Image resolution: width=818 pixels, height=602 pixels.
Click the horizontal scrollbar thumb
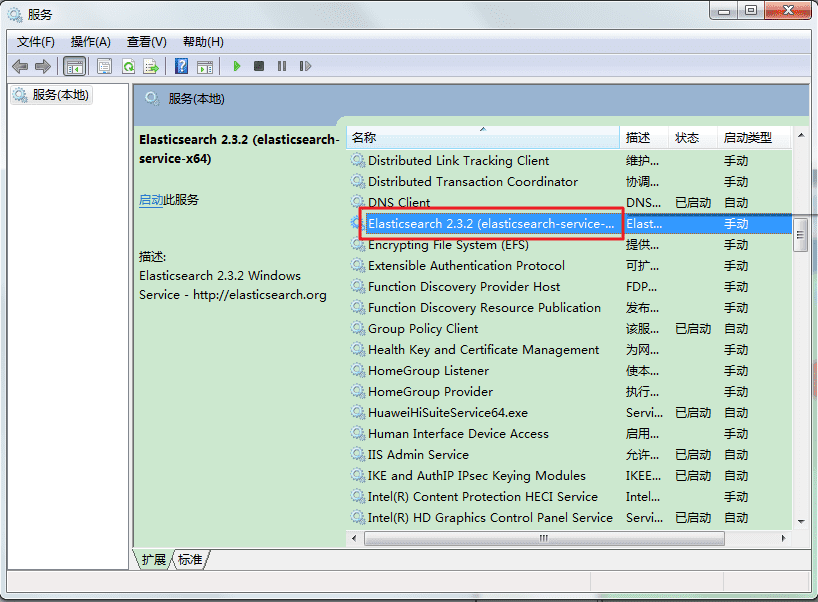pyautogui.click(x=544, y=538)
